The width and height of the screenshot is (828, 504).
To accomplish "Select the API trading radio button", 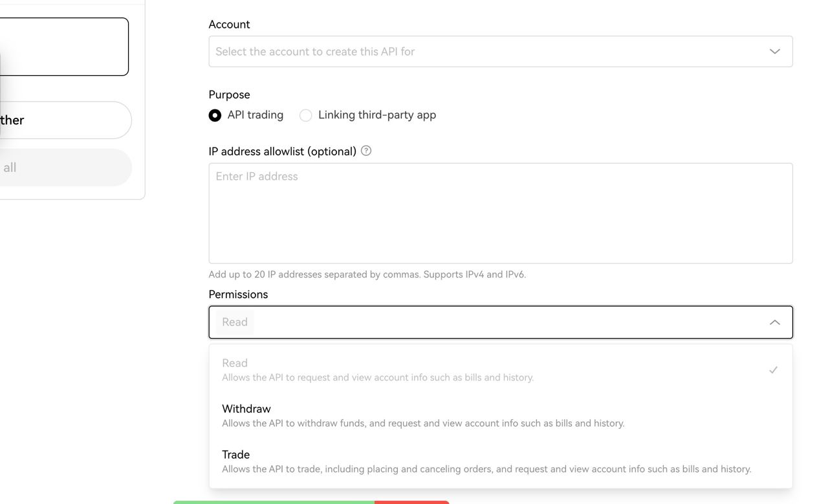I will click(215, 115).
